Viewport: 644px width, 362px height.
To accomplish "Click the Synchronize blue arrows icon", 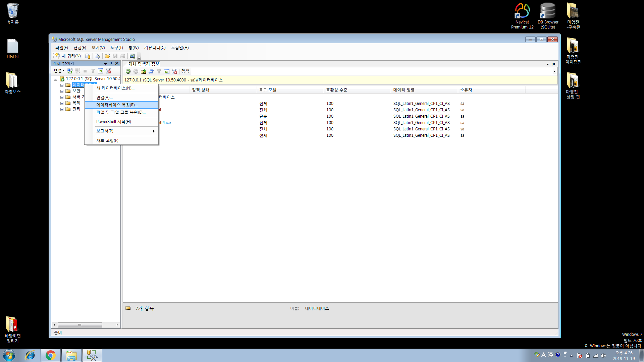I will 151,71.
